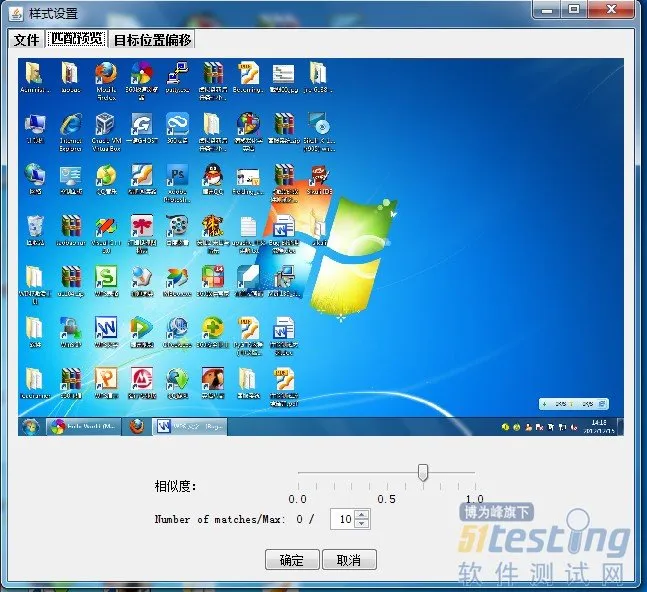The width and height of the screenshot is (647, 592).
Task: Increase max matches with spinner up arrow
Action: pos(362,514)
